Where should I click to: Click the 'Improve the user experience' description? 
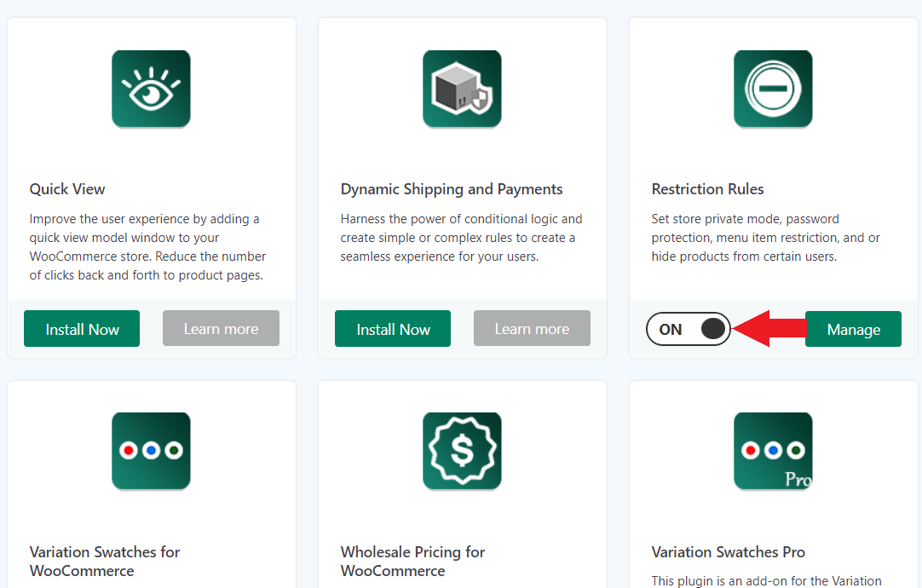click(147, 247)
